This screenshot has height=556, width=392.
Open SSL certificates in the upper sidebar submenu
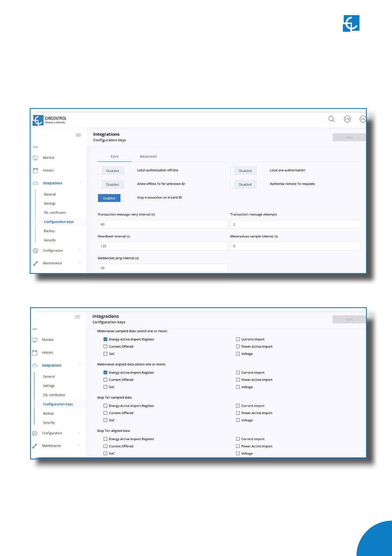pyautogui.click(x=55, y=213)
